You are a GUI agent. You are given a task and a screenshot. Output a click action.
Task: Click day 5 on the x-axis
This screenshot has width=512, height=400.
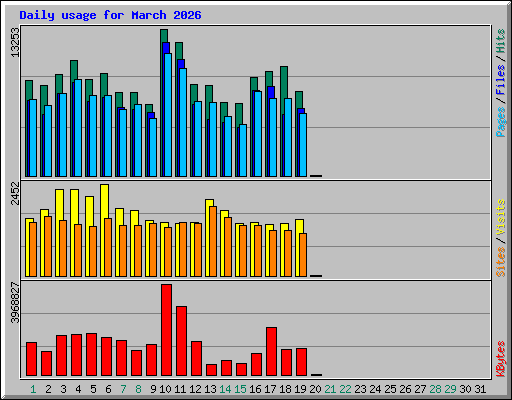click(x=93, y=389)
